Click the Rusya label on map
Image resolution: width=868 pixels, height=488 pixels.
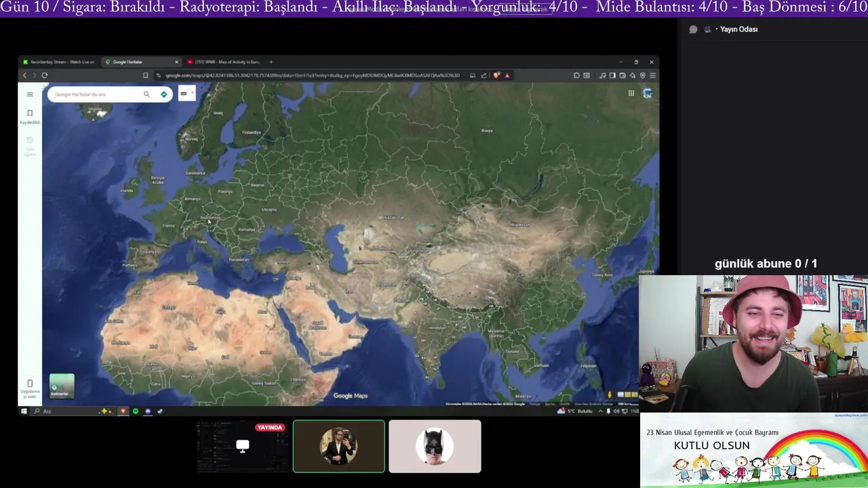coord(487,130)
